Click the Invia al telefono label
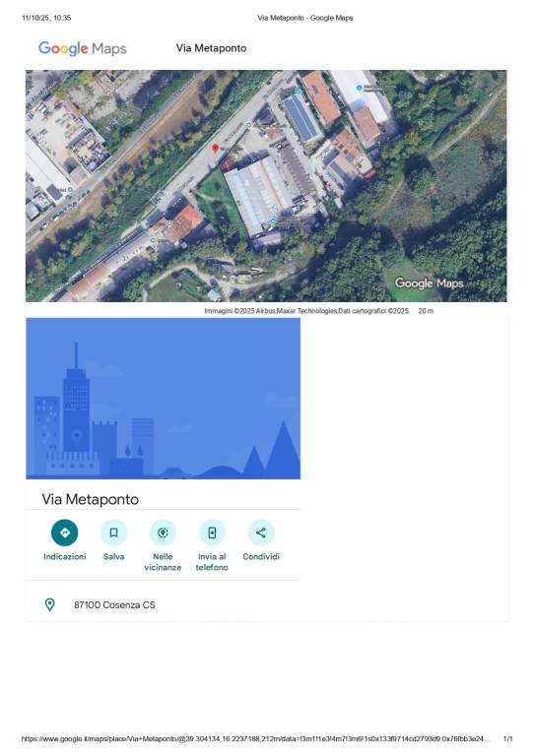The image size is (534, 756). (x=212, y=562)
